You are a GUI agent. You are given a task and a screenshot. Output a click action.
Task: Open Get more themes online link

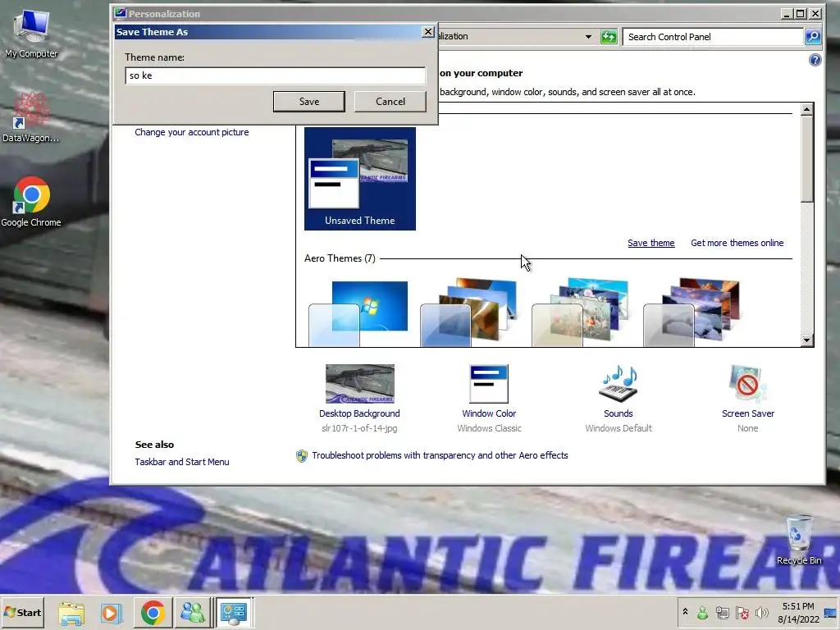[x=737, y=243]
